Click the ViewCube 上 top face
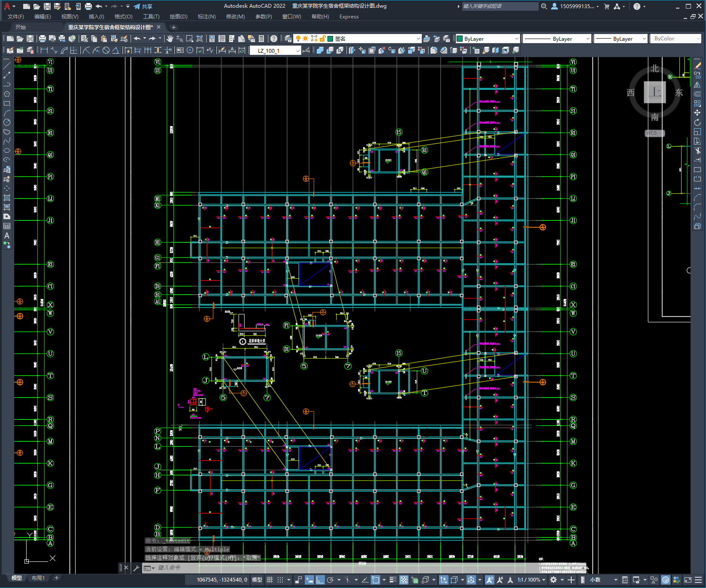Viewport: 706px width, 588px height. (x=654, y=92)
